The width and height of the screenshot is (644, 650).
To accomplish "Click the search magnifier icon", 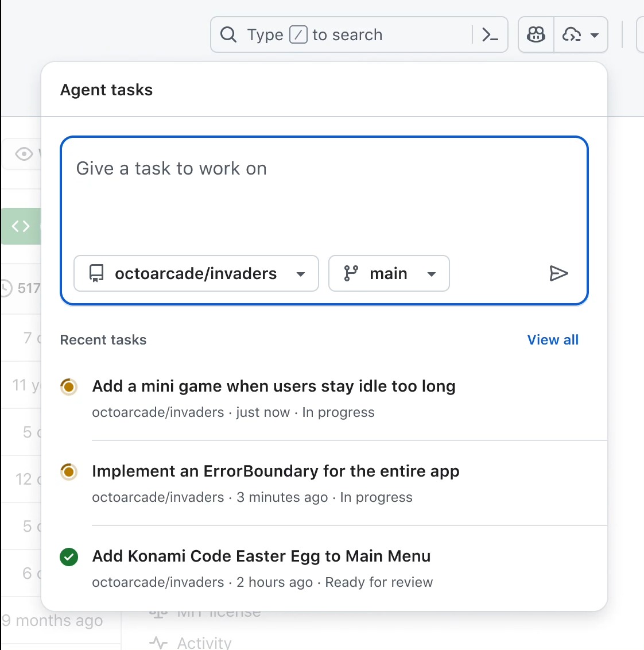I will (x=228, y=35).
